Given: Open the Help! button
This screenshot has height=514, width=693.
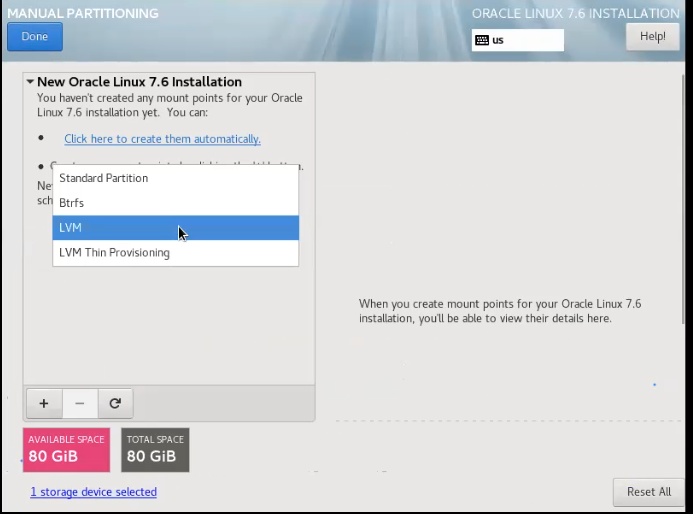Looking at the screenshot, I should 652,36.
